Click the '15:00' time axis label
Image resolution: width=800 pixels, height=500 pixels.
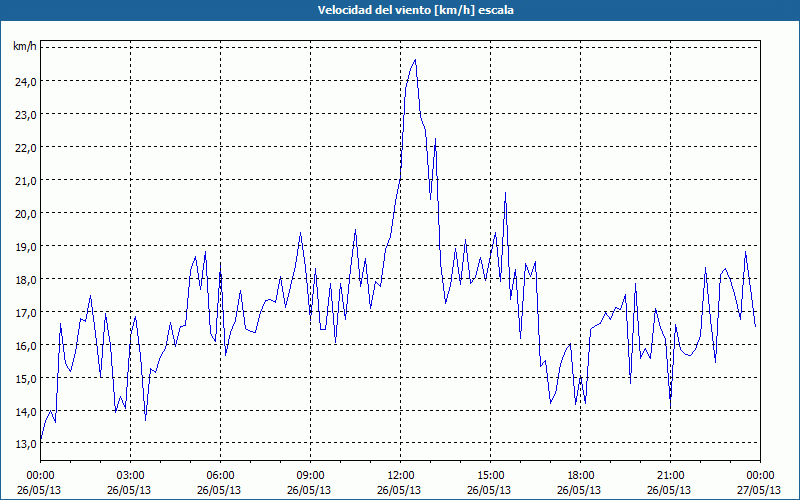coord(490,476)
